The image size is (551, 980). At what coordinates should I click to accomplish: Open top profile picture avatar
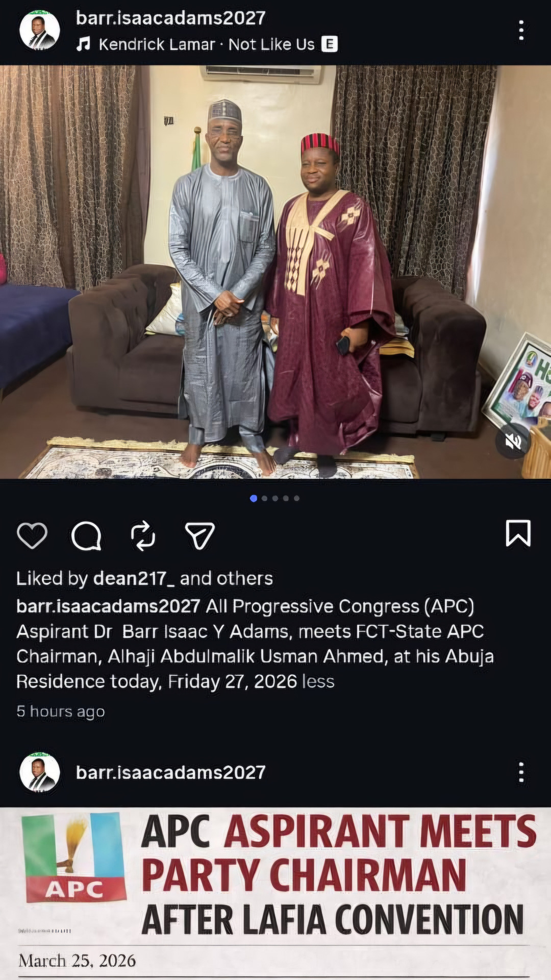pos(40,30)
